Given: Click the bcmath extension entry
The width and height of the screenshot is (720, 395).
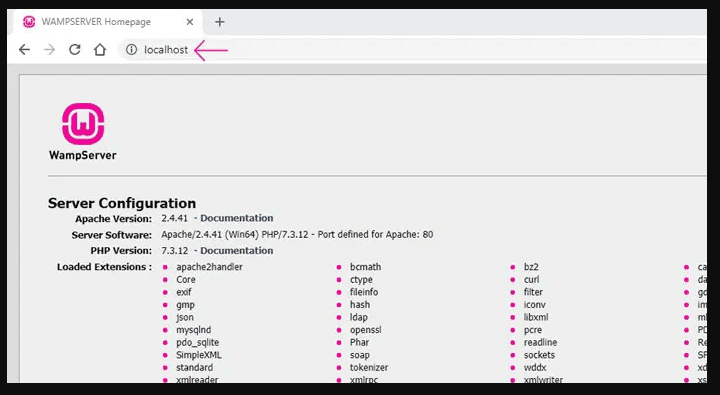Looking at the screenshot, I should point(366,267).
